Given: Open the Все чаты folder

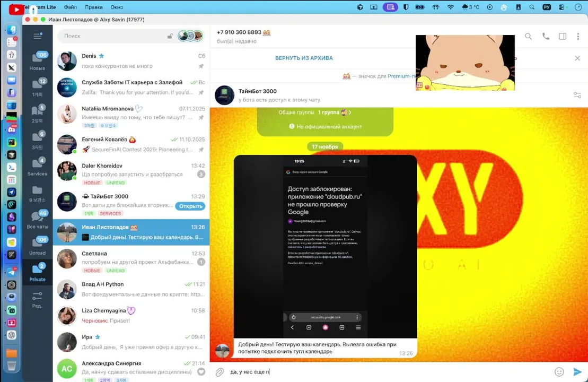Looking at the screenshot, I should click(37, 219).
